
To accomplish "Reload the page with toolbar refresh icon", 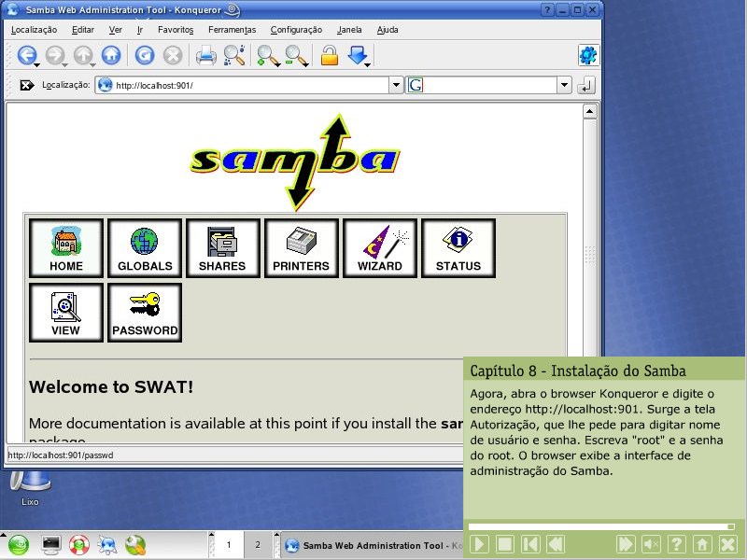I will (144, 56).
